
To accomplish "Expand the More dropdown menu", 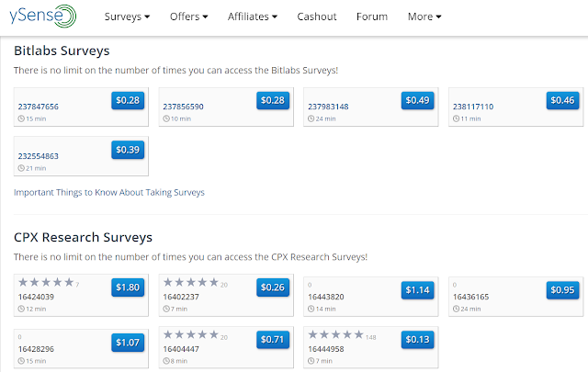I will [x=424, y=17].
